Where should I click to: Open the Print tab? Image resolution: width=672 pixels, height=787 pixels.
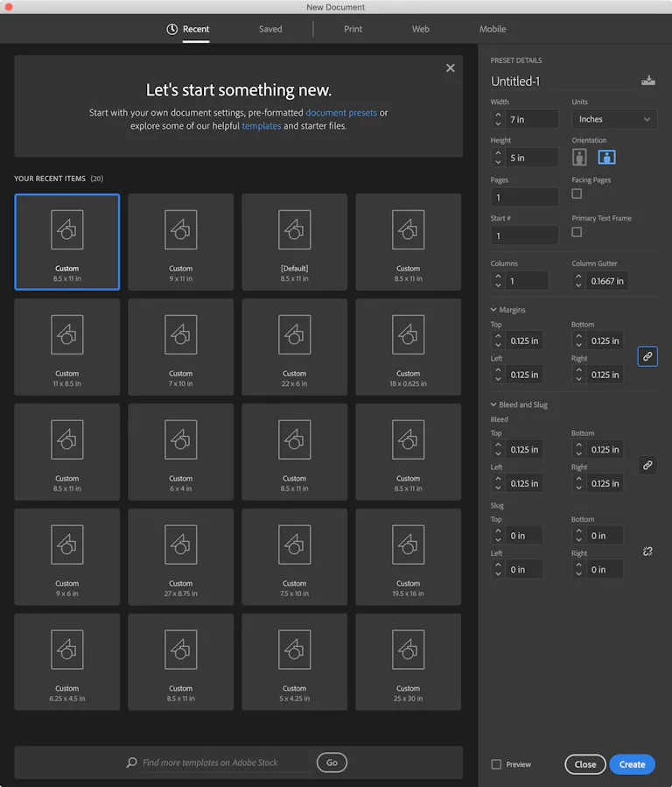[353, 29]
